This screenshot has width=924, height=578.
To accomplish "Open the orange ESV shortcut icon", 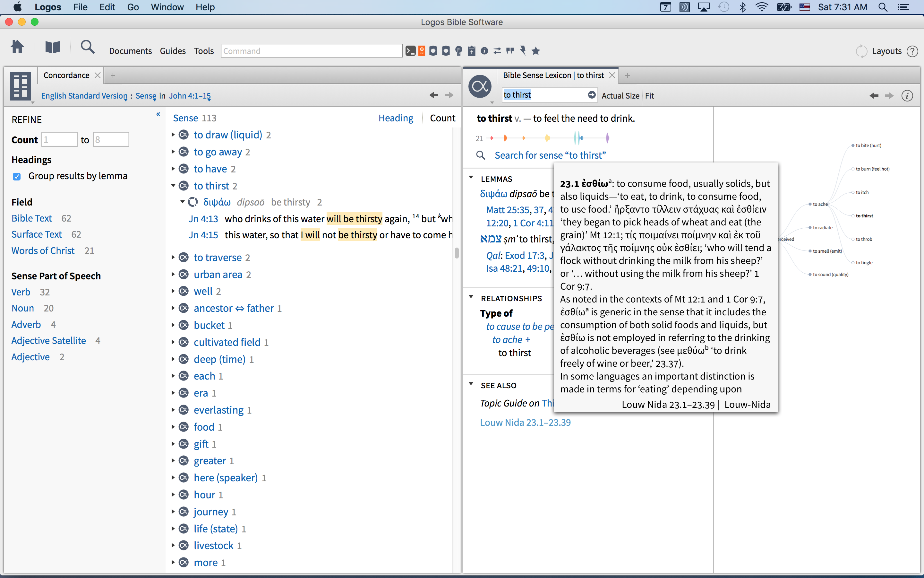I will coord(422,51).
